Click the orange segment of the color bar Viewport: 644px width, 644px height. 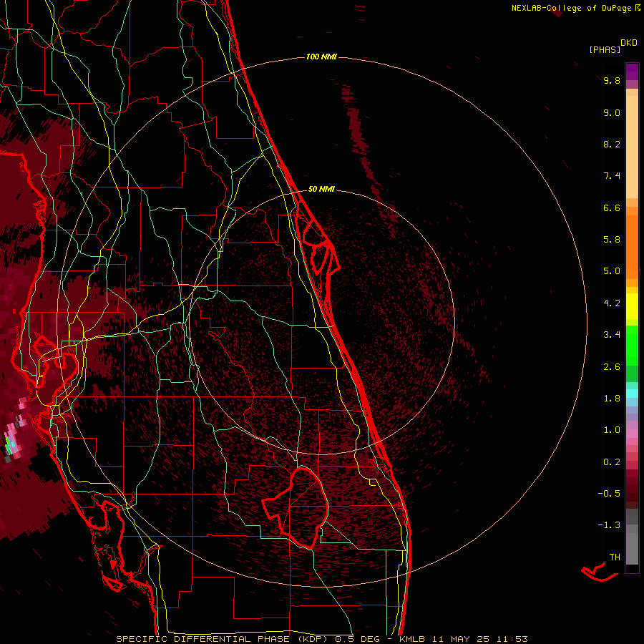point(632,246)
